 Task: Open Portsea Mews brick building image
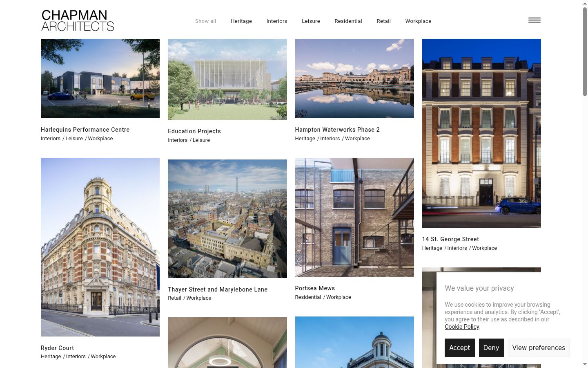(354, 217)
